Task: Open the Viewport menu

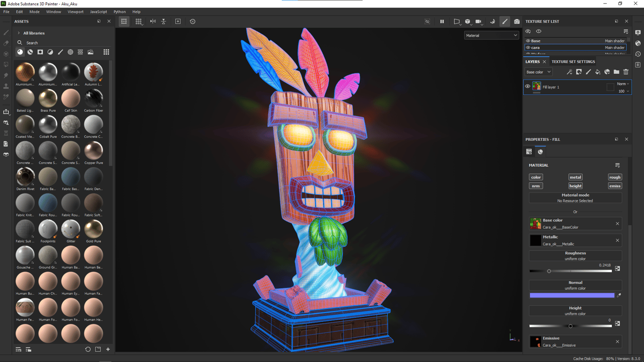Action: (76, 12)
